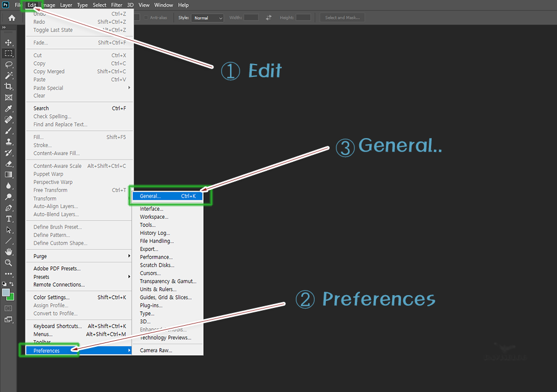Click the Height input field
This screenshot has height=392, width=557.
[303, 17]
